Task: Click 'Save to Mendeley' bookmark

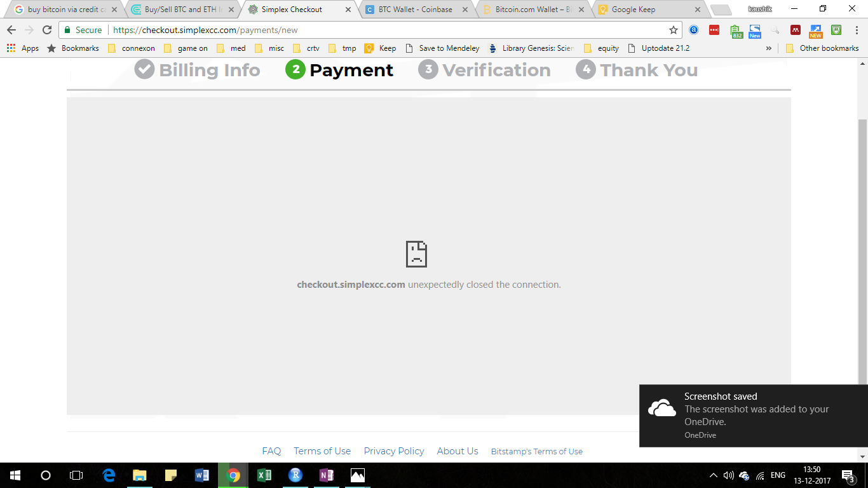Action: pos(442,48)
